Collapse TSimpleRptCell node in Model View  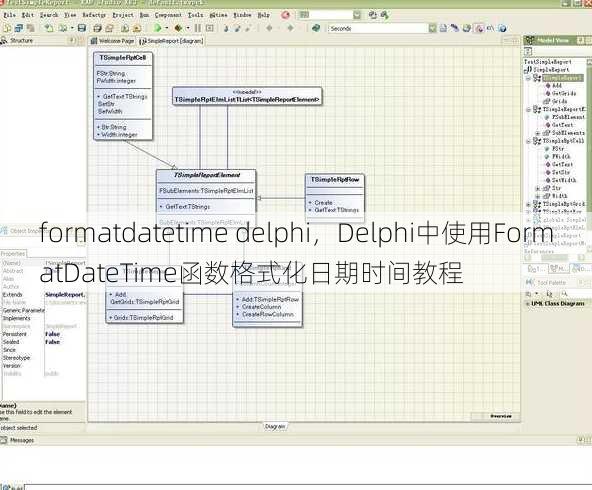[x=528, y=141]
